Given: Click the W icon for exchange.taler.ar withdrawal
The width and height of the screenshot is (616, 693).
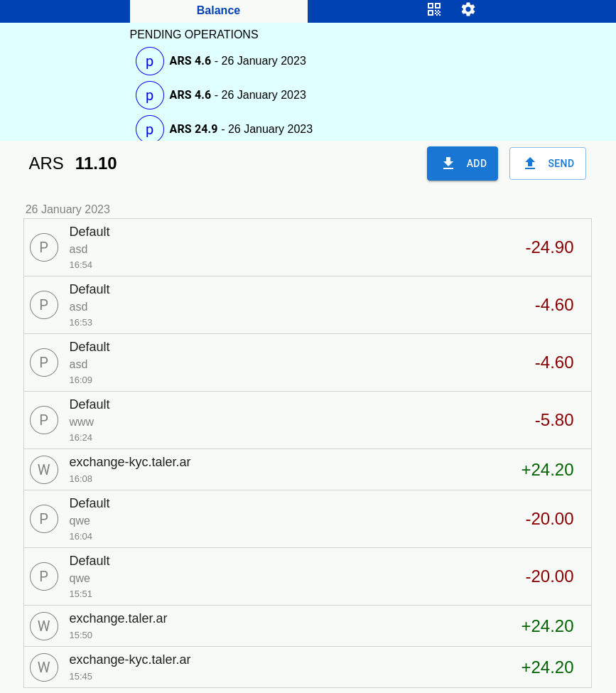Looking at the screenshot, I should 44,626.
